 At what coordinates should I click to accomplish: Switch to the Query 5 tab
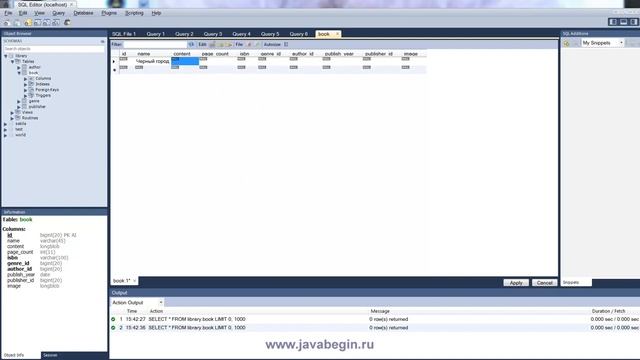pos(270,34)
